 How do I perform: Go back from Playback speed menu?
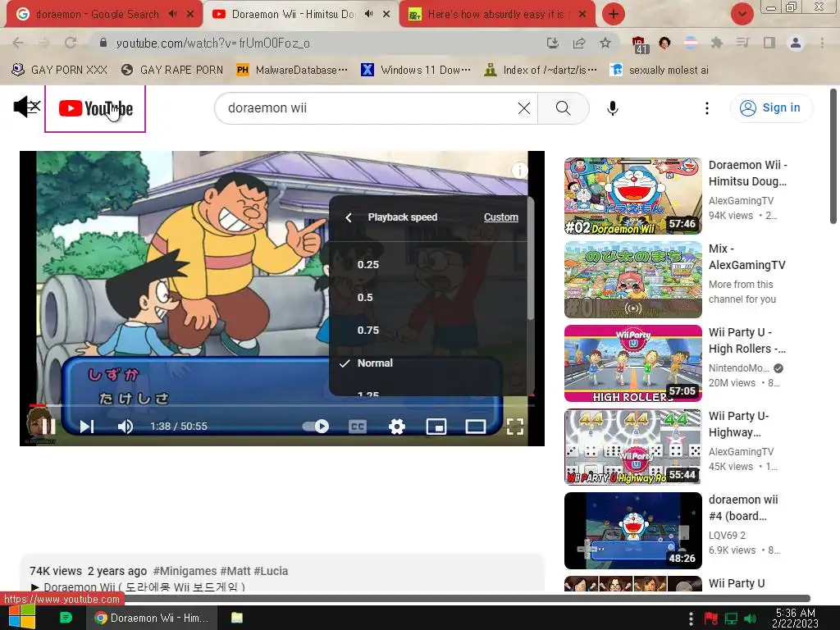[349, 217]
